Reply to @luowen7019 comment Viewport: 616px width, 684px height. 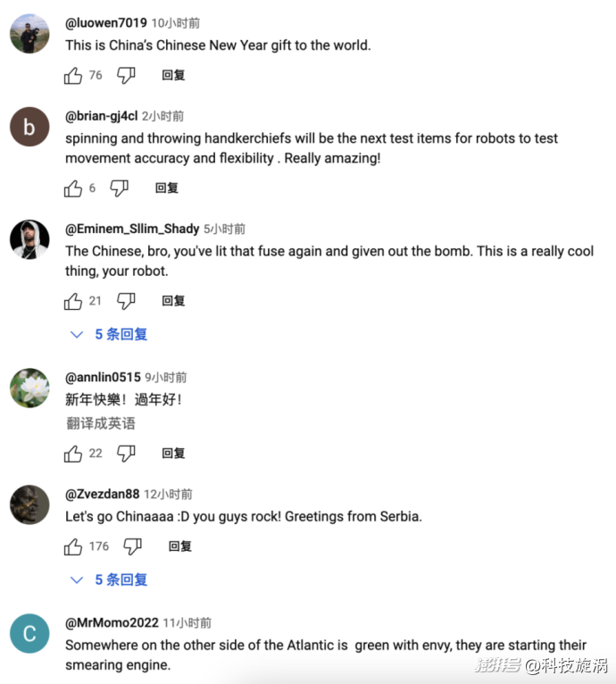click(x=173, y=76)
